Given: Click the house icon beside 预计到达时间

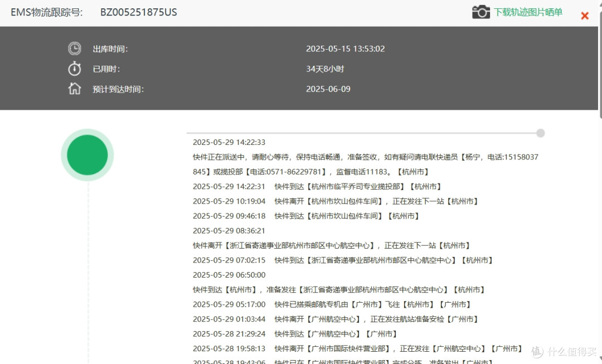Looking at the screenshot, I should 75,89.
